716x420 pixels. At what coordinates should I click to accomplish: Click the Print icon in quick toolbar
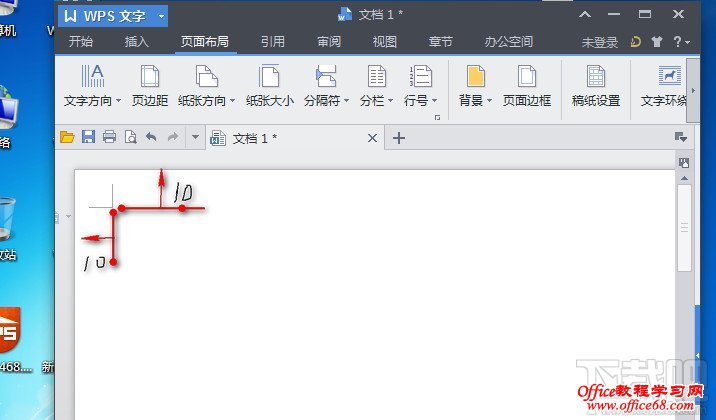coord(109,136)
